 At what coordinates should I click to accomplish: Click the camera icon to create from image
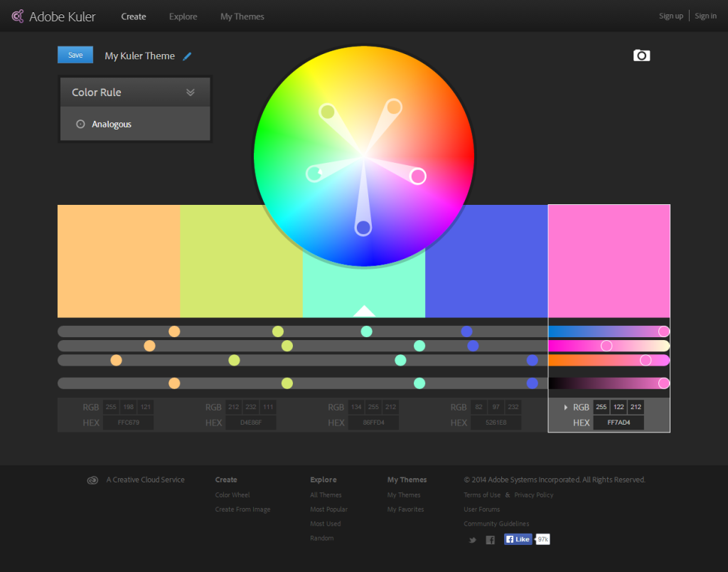[641, 55]
